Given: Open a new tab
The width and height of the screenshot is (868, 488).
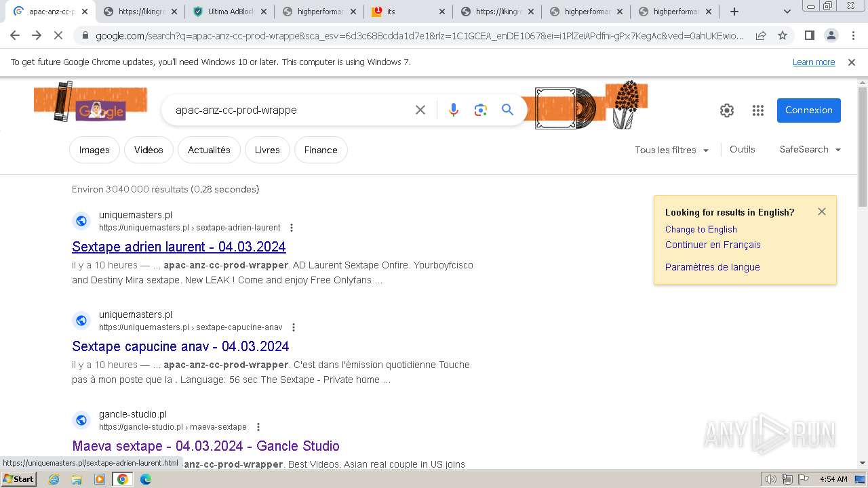Looking at the screenshot, I should coord(734,12).
